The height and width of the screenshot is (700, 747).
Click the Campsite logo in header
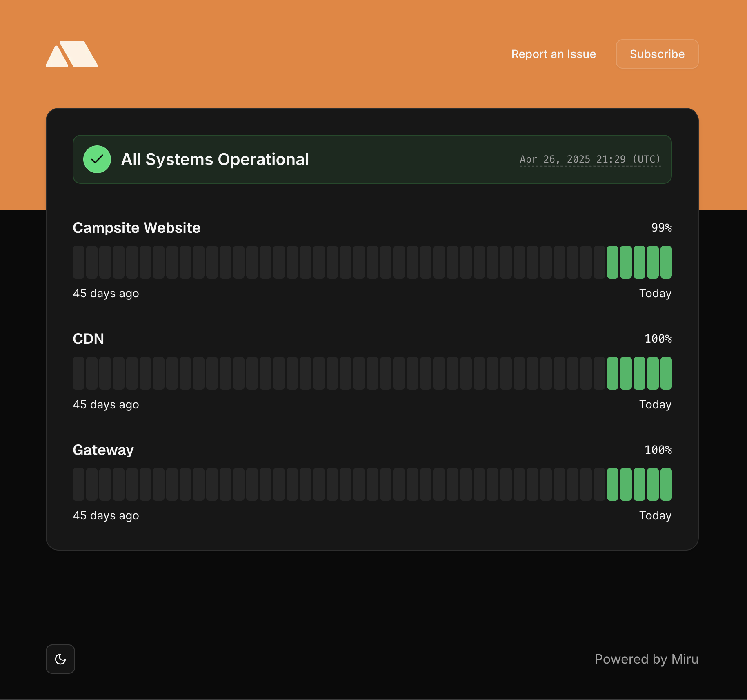[72, 54]
